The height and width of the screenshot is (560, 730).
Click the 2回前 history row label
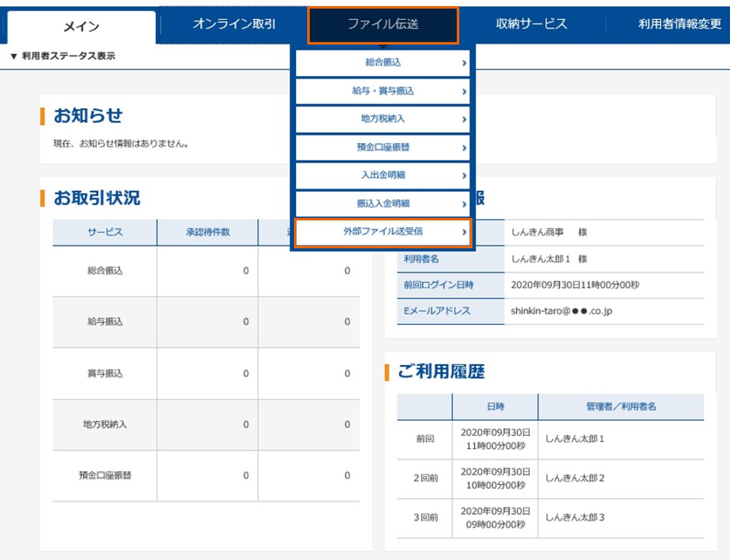coord(425,478)
